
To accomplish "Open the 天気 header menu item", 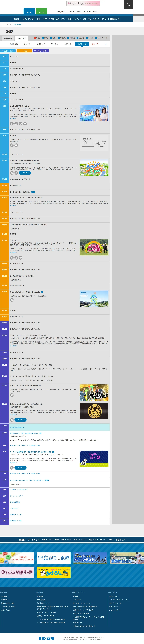I will pos(79,12).
